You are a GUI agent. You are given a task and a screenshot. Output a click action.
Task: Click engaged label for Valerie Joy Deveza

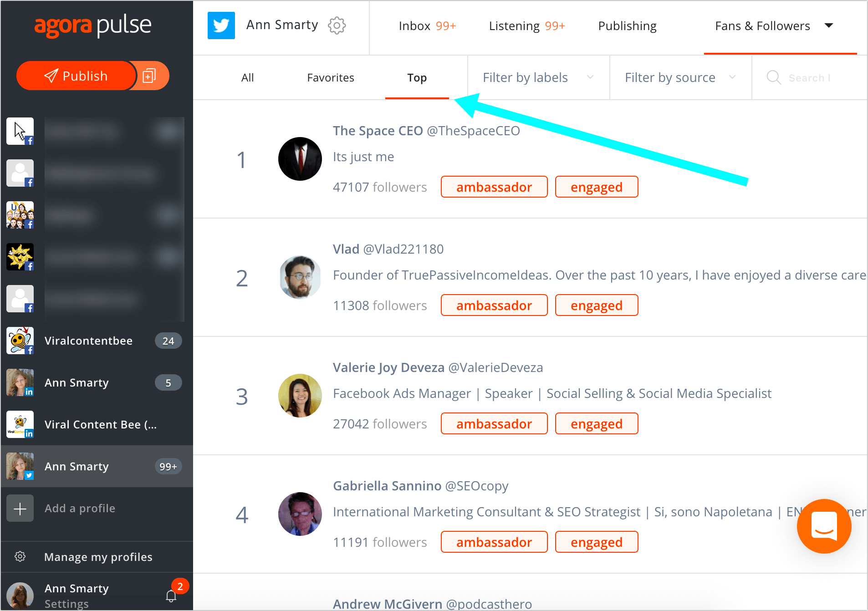click(597, 423)
